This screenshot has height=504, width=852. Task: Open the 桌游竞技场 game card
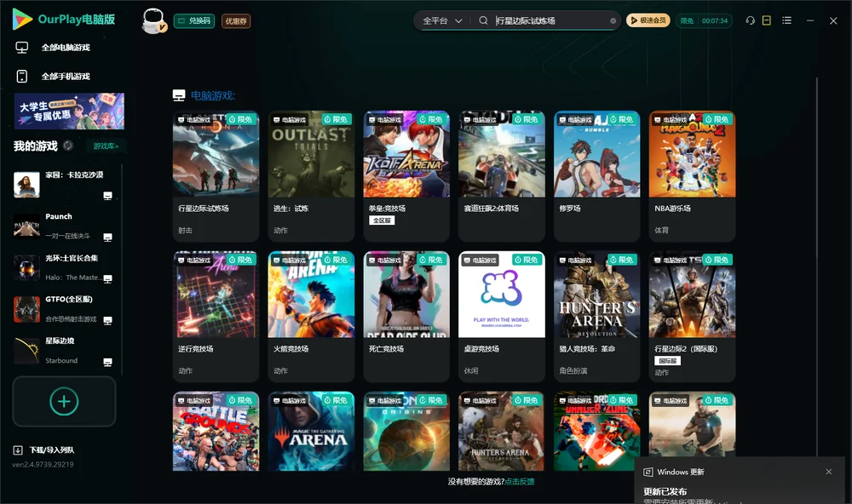502,317
